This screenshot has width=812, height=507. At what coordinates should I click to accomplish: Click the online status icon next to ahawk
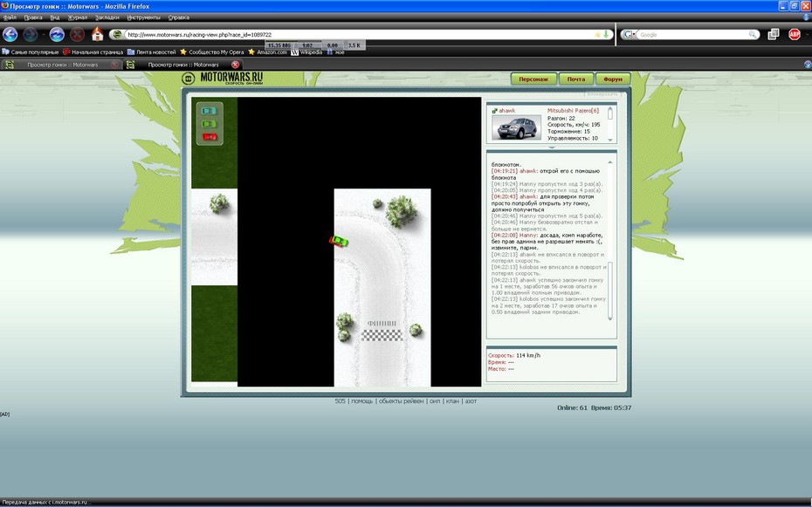pos(494,111)
